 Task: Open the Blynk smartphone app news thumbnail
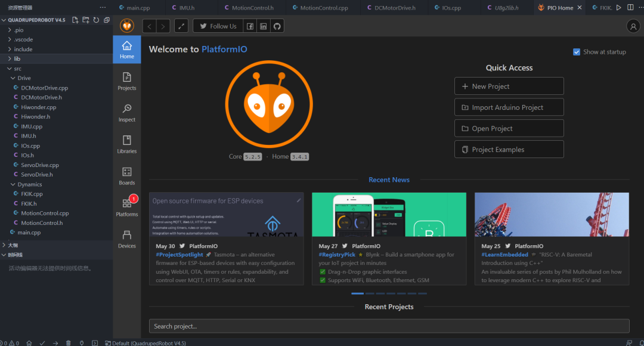(389, 215)
